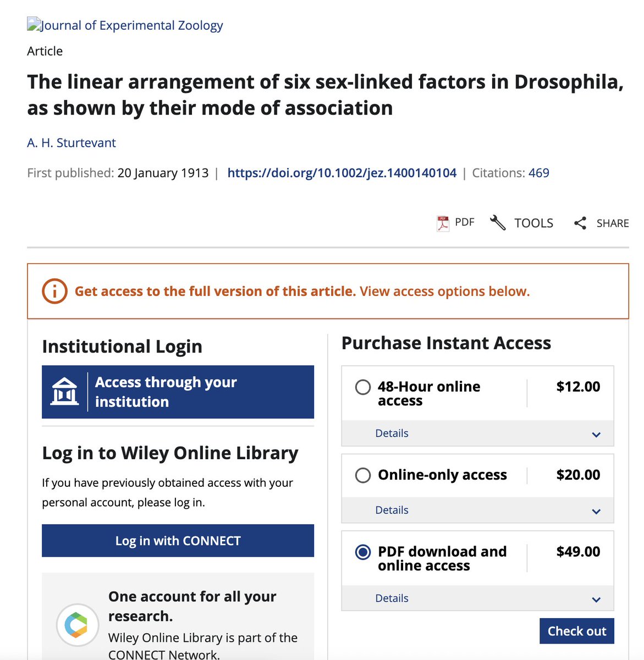Select PDF download and online access option
Viewport: 644px width, 660px height.
pyautogui.click(x=363, y=552)
